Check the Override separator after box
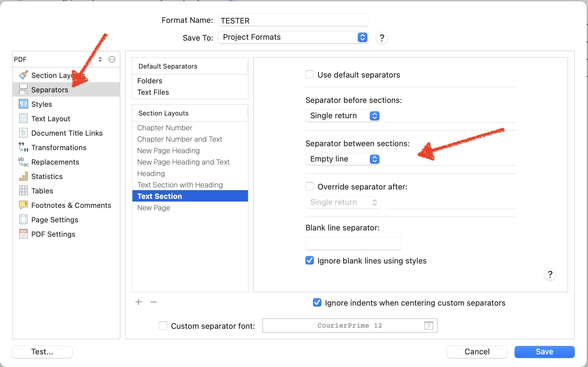 [310, 187]
